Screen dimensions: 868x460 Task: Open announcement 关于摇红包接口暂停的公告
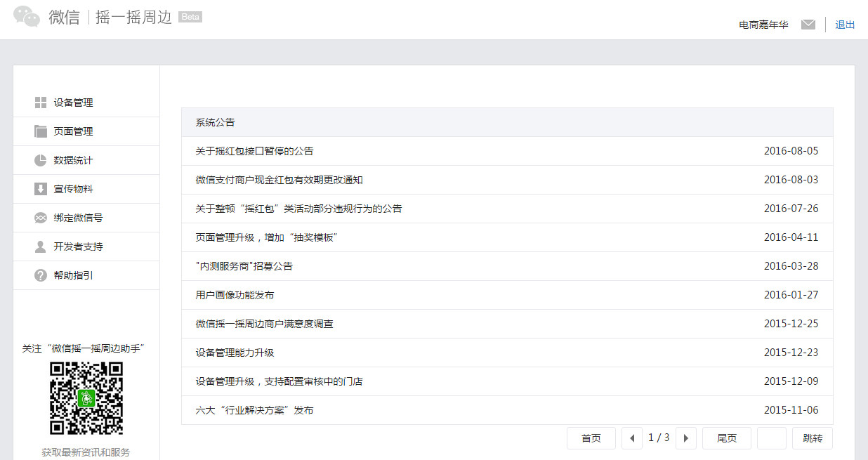coord(254,150)
